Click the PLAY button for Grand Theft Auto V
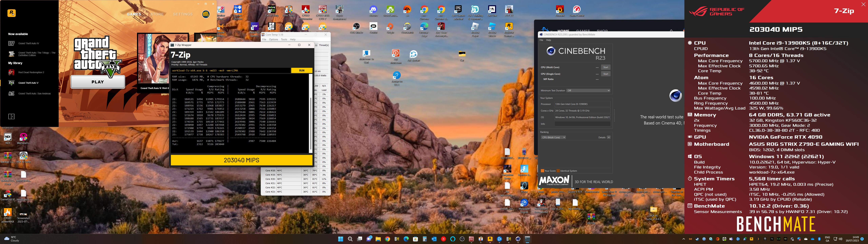The width and height of the screenshot is (868, 244). click(98, 82)
